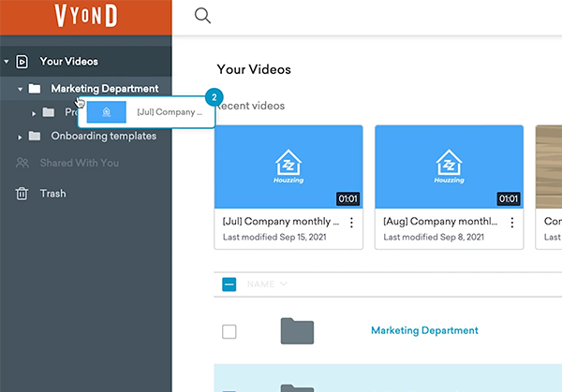562x392 pixels.
Task: Open the Jul Company monthly video thumbnail
Action: coord(288,167)
